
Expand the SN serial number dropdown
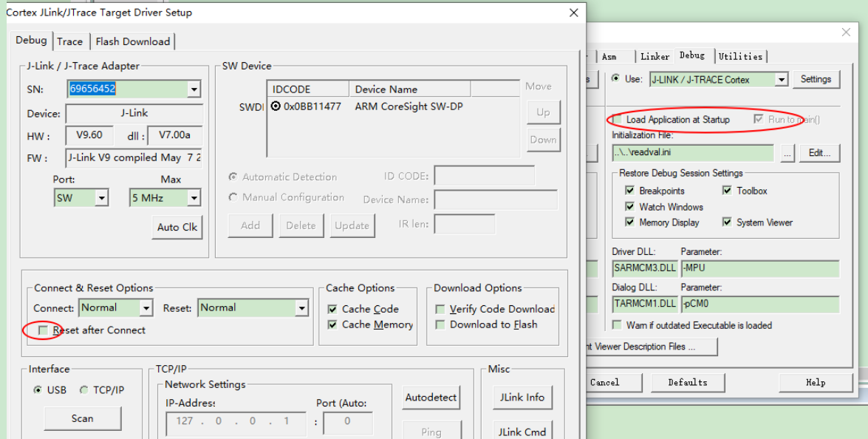coord(194,89)
